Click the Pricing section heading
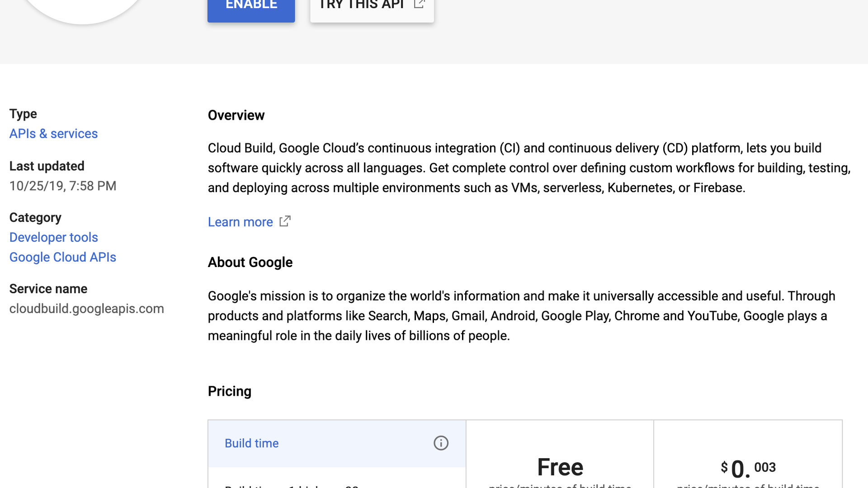Image resolution: width=868 pixels, height=488 pixels. [229, 391]
